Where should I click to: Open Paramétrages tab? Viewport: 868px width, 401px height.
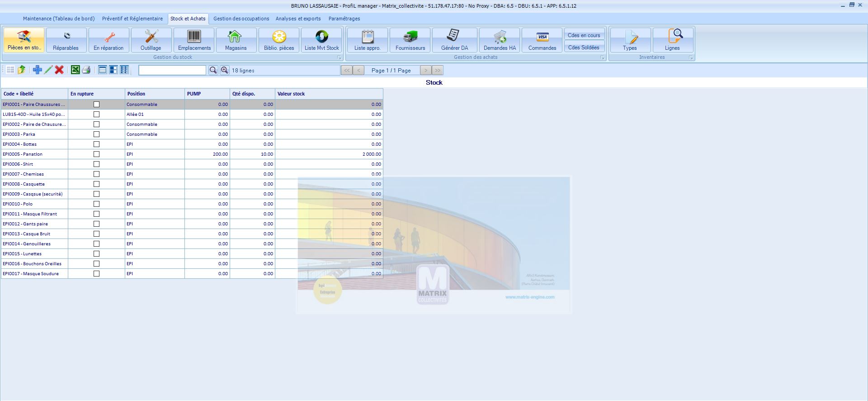coord(344,19)
